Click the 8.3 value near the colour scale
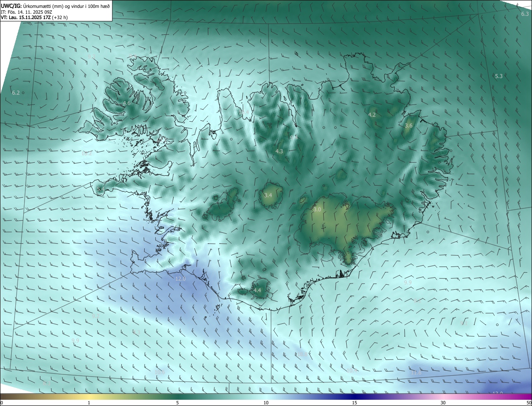 (x=47, y=384)
